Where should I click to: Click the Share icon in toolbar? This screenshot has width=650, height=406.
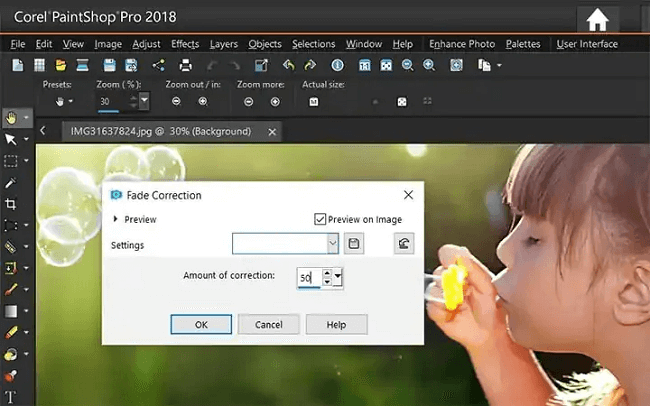tap(158, 65)
